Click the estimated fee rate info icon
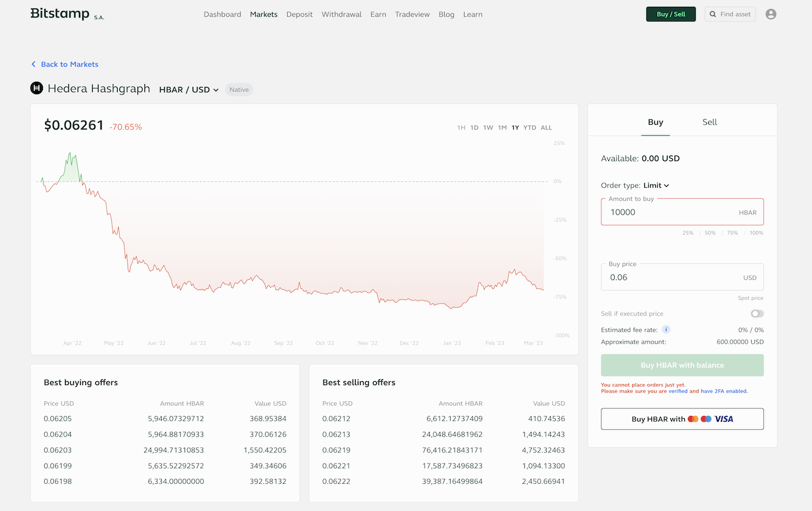Image resolution: width=812 pixels, height=511 pixels. [666, 329]
